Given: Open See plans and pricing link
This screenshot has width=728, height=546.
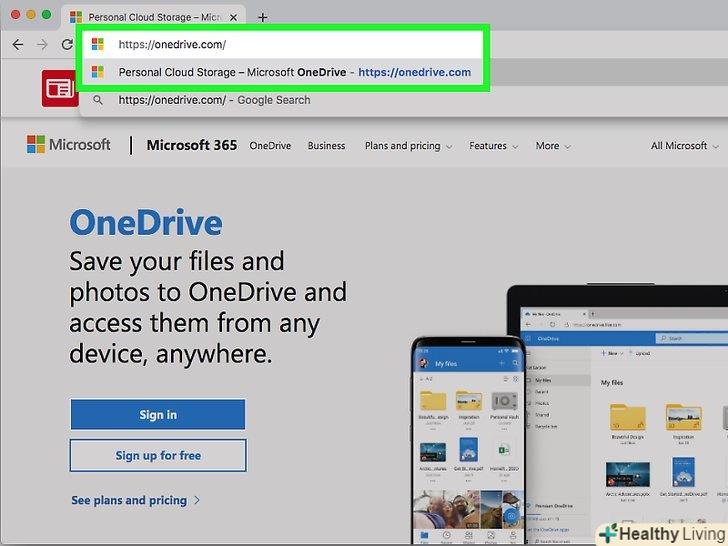Looking at the screenshot, I should (x=135, y=500).
